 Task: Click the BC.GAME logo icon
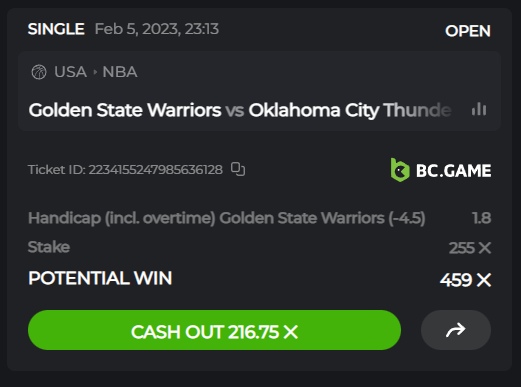pos(400,170)
